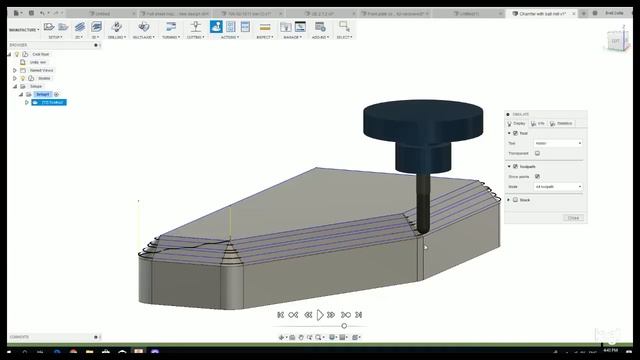640x360 pixels.
Task: Click the Grid and Snaps icon in navigation bar
Action: pyautogui.click(x=343, y=337)
